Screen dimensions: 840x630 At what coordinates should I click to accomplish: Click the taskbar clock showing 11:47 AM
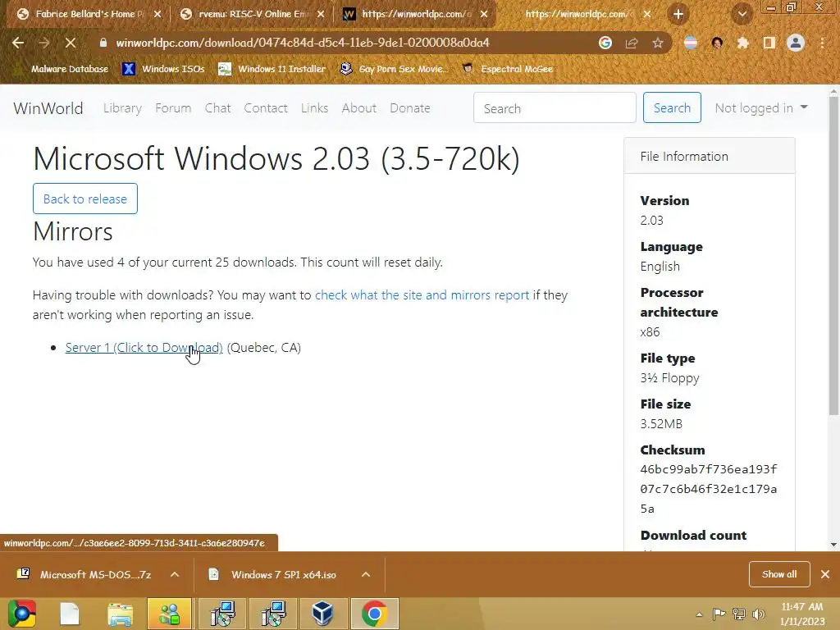tap(802, 614)
